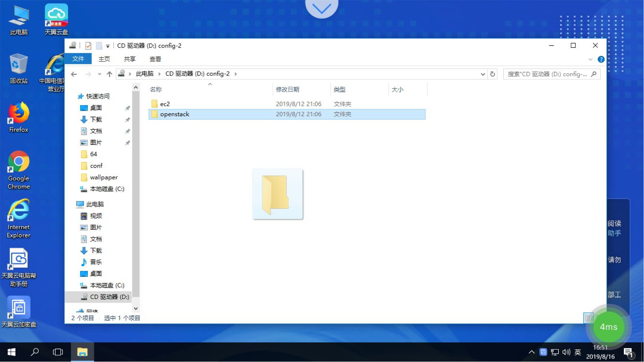Click the navigation back arrow
Image resolution: width=644 pixels, height=362 pixels.
pyautogui.click(x=74, y=74)
